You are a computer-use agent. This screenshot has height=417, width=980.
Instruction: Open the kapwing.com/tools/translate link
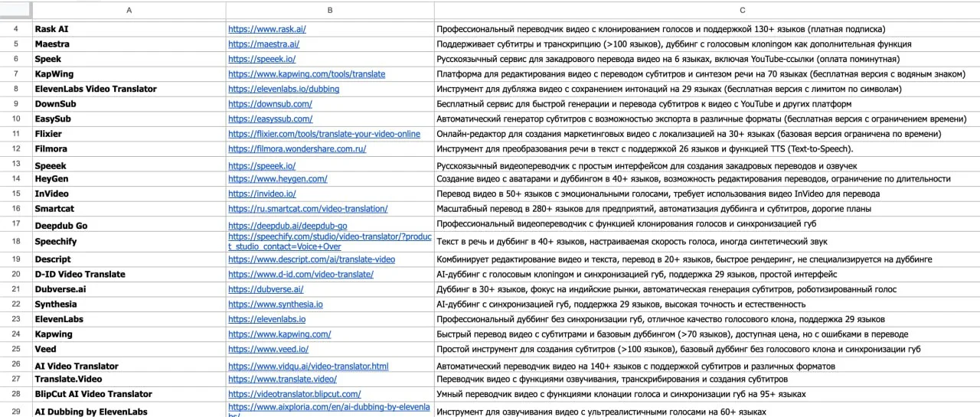click(307, 74)
